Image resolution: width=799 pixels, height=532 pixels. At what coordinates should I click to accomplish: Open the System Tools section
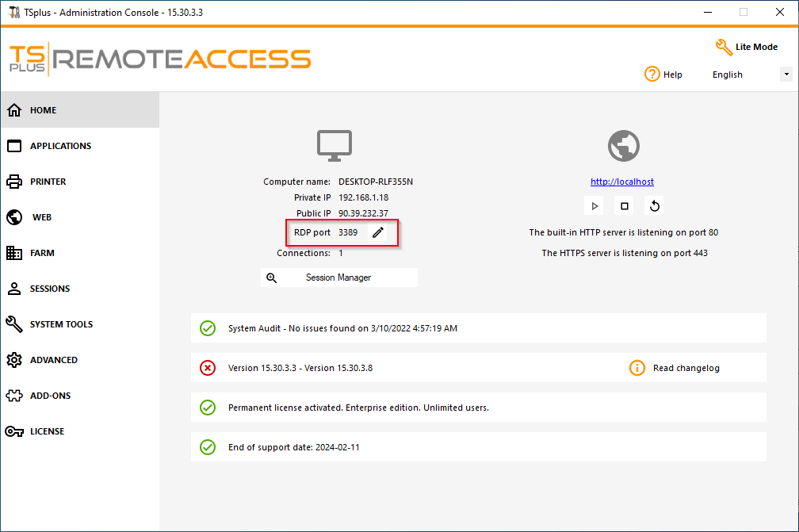(61, 324)
